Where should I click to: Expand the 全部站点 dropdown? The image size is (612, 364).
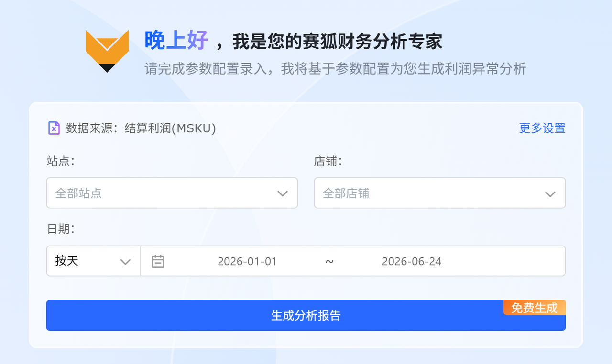click(x=172, y=193)
